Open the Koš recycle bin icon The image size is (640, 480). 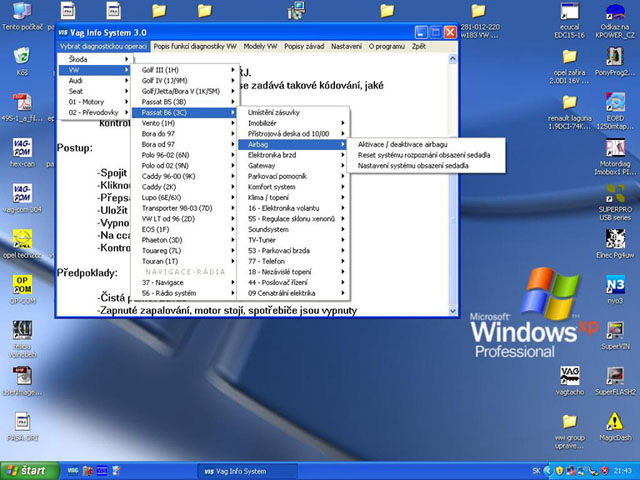pyautogui.click(x=22, y=60)
